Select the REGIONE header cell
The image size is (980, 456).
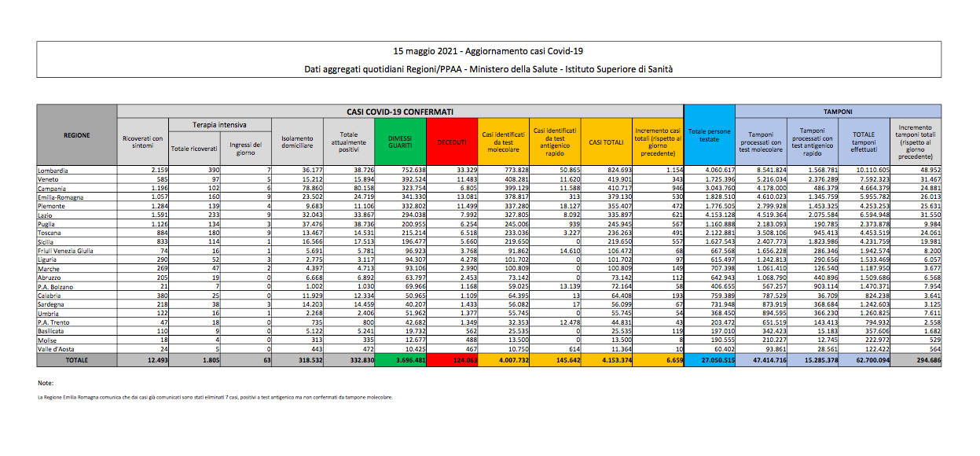point(77,135)
